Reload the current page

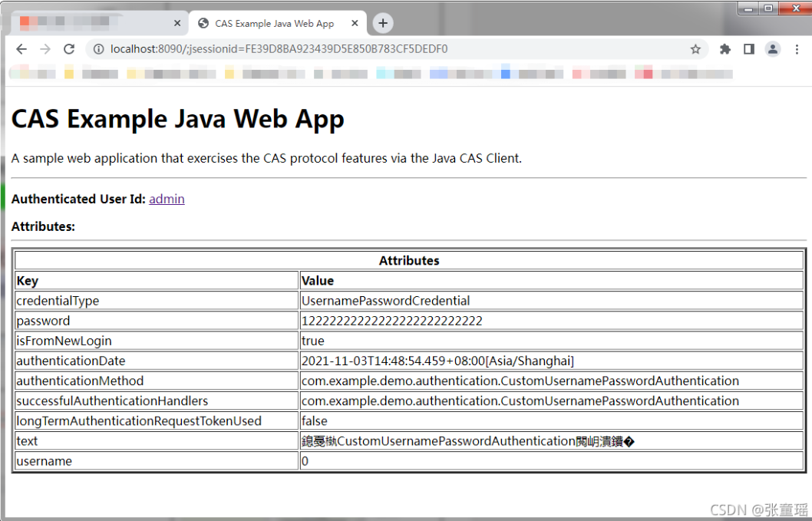pyautogui.click(x=69, y=48)
